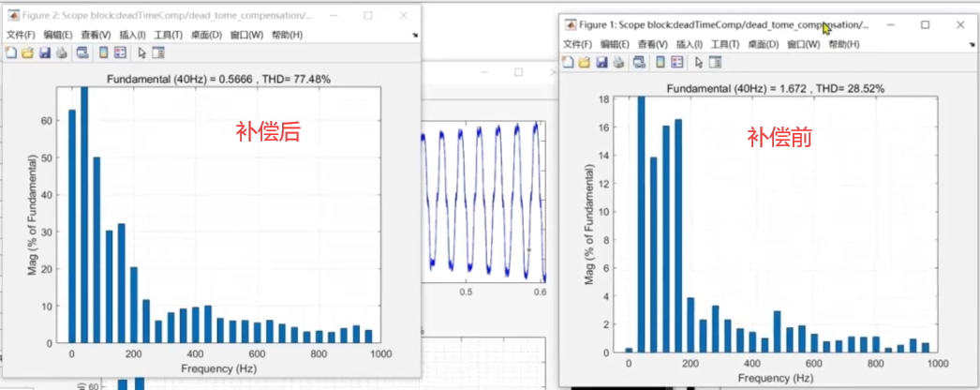Save Figure 2 using the floppy disk icon

click(44, 53)
